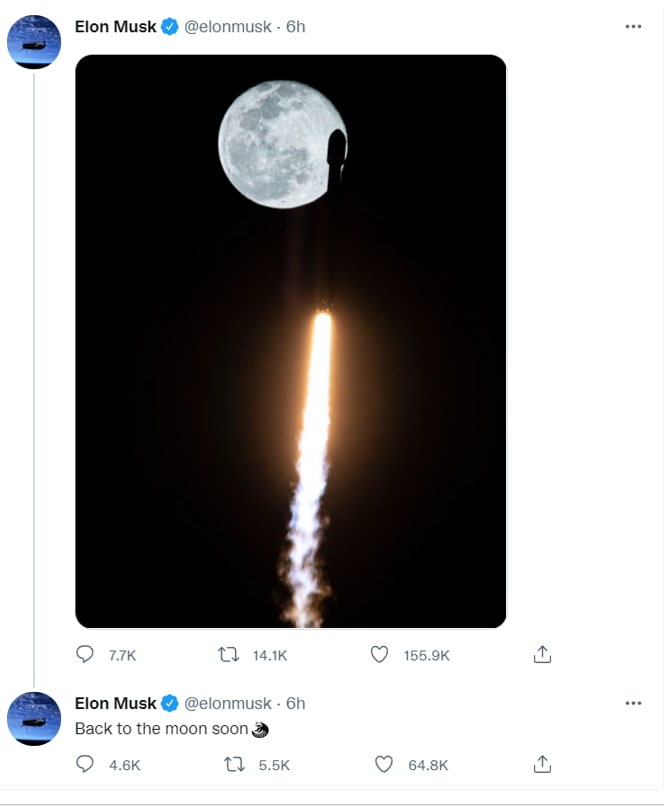This screenshot has width=664, height=806.
Task: Open more options for the second tweet
Action: click(633, 703)
